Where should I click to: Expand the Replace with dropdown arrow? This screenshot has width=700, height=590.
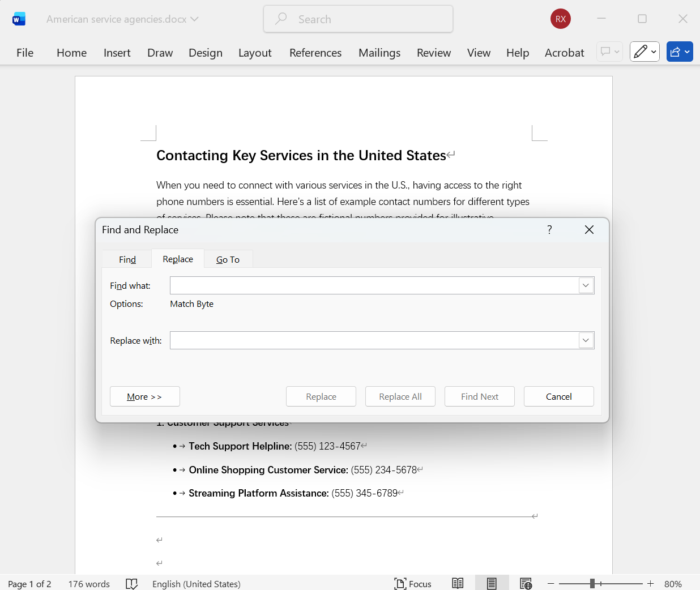click(586, 340)
